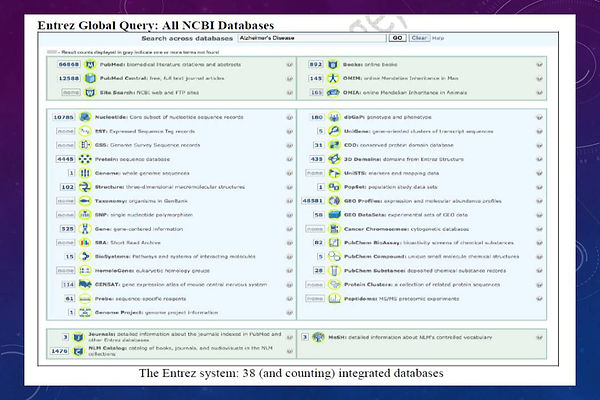
Task: Open the PopSet database icon
Action: 334,187
